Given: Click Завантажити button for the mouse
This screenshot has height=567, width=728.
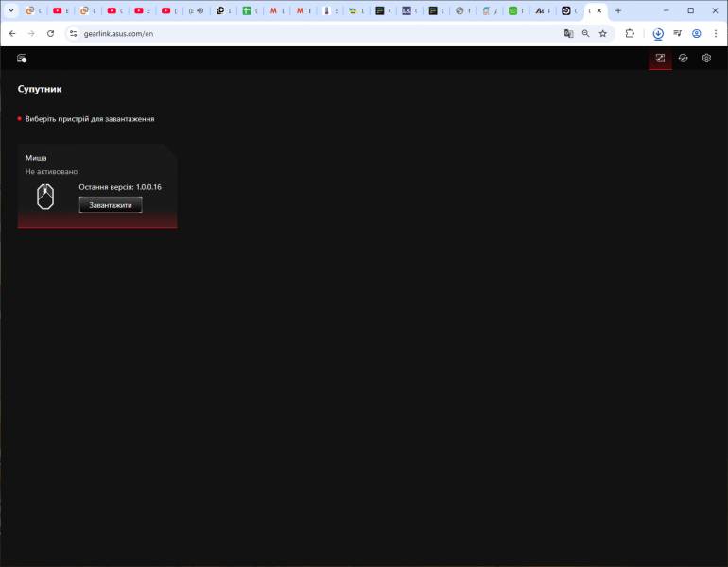Looking at the screenshot, I should 111,204.
